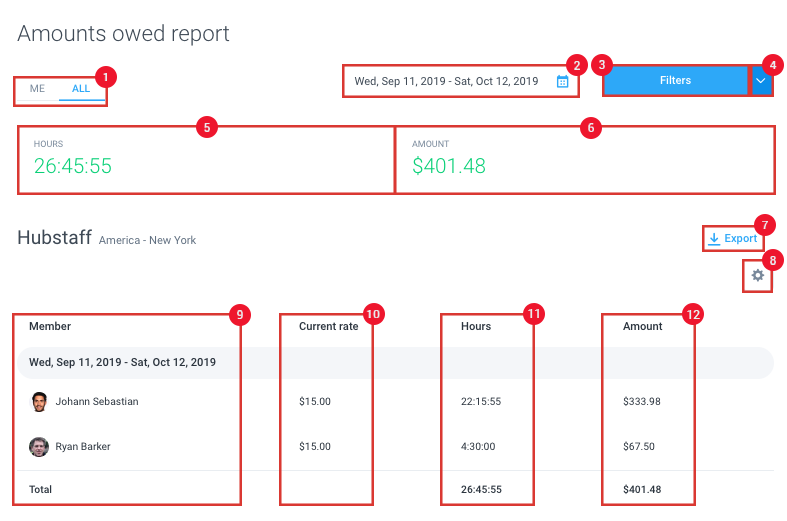This screenshot has height=521, width=787.
Task: Click the AMOUNT summary card showing $401.48
Action: pos(585,160)
